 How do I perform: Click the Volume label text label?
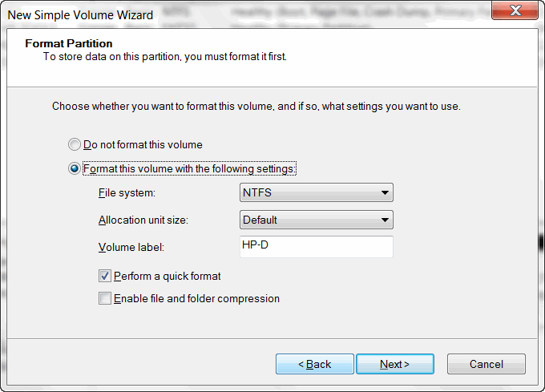click(131, 248)
